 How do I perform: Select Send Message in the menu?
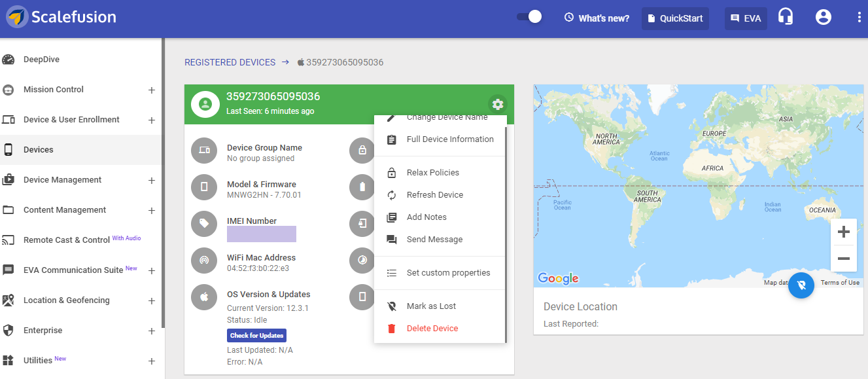(440, 240)
